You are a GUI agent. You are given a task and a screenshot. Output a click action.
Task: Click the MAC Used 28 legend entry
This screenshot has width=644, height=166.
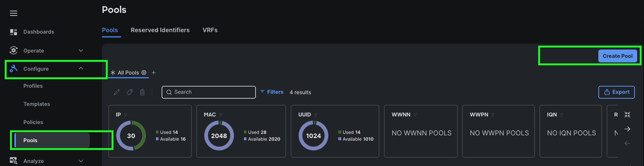(255, 132)
